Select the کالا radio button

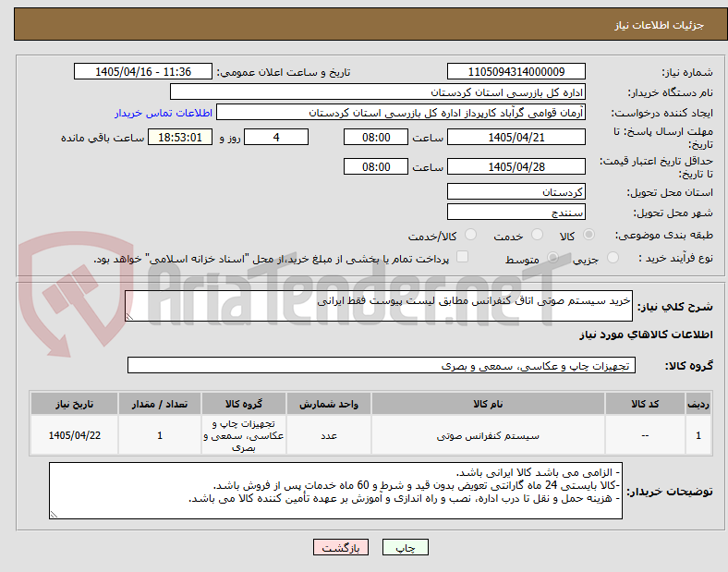click(x=588, y=235)
